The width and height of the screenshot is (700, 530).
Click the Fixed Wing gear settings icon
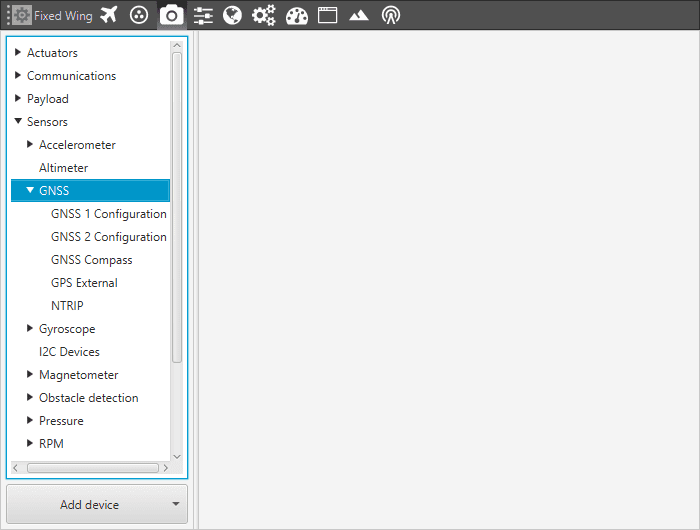tap(21, 15)
